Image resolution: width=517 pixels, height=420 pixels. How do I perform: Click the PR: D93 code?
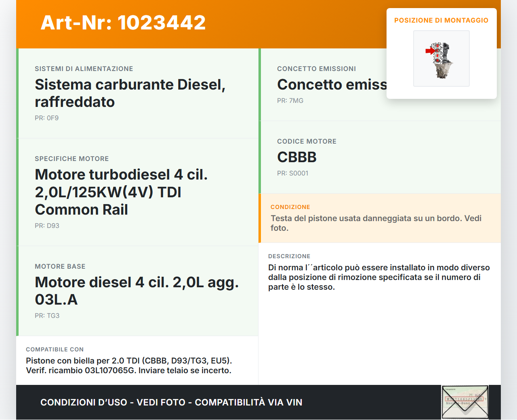47,226
